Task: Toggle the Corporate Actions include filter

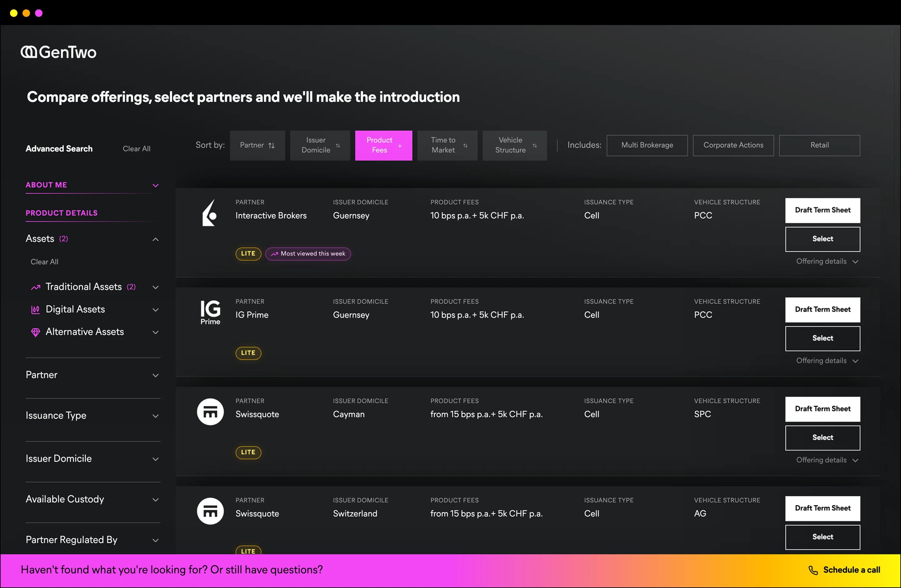Action: (x=733, y=145)
